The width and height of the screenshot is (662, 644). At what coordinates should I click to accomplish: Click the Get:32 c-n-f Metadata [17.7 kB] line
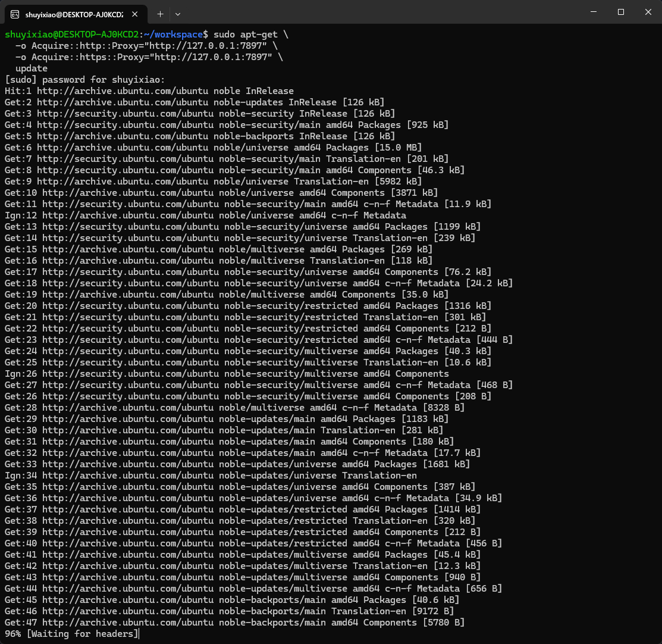pyautogui.click(x=242, y=453)
